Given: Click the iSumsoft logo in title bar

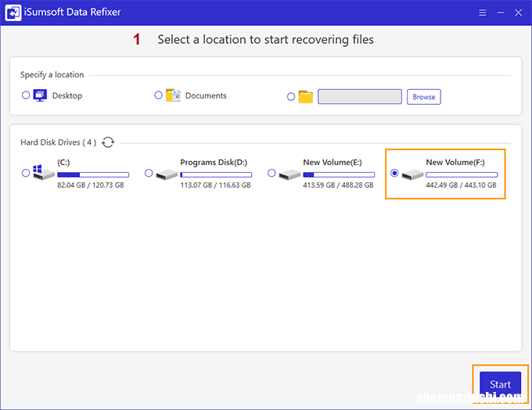Looking at the screenshot, I should coord(13,13).
